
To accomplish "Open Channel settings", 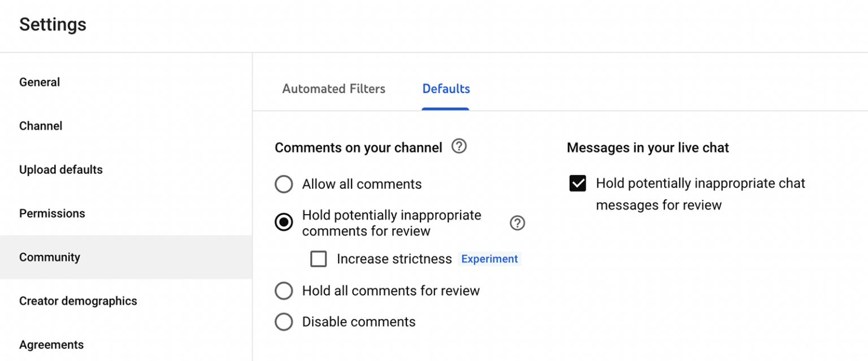I will [x=40, y=125].
